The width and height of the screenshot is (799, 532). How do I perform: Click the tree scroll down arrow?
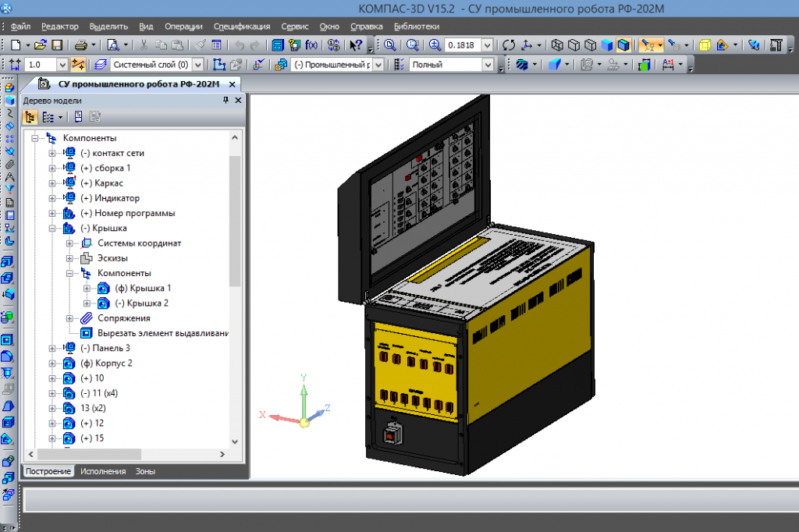tap(234, 442)
